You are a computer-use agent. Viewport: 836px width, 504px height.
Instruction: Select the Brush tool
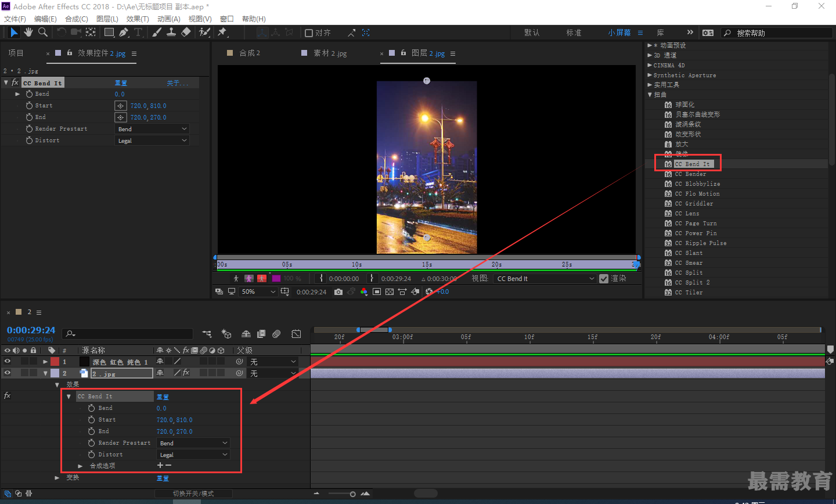[x=157, y=33]
